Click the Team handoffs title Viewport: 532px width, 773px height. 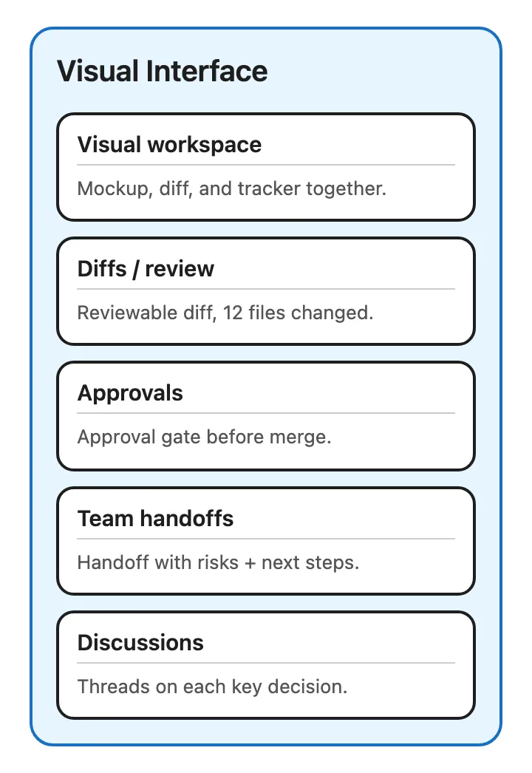point(155,519)
